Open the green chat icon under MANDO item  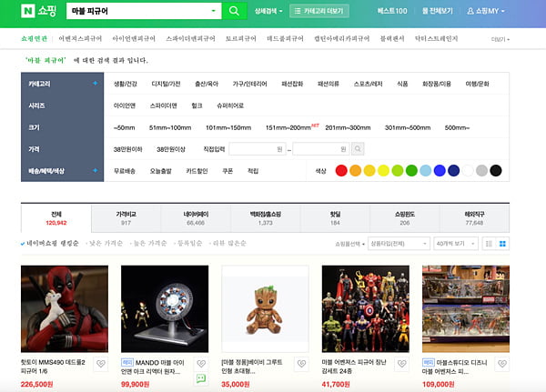tap(201, 378)
